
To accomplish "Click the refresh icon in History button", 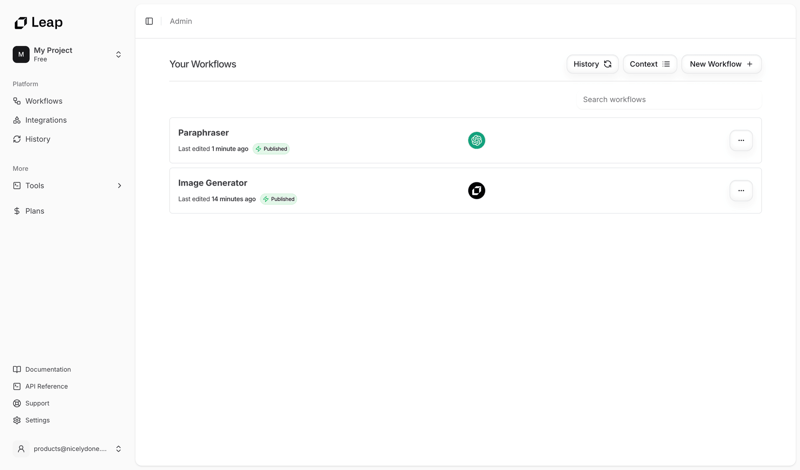I will [x=608, y=64].
